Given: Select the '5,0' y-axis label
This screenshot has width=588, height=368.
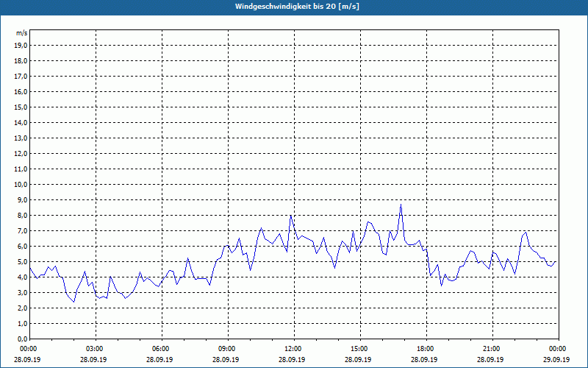Looking at the screenshot, I should [x=22, y=262].
